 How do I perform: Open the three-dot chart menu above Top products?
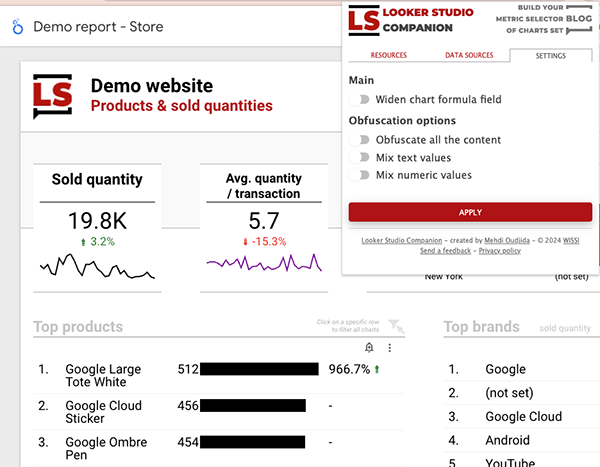pos(390,348)
